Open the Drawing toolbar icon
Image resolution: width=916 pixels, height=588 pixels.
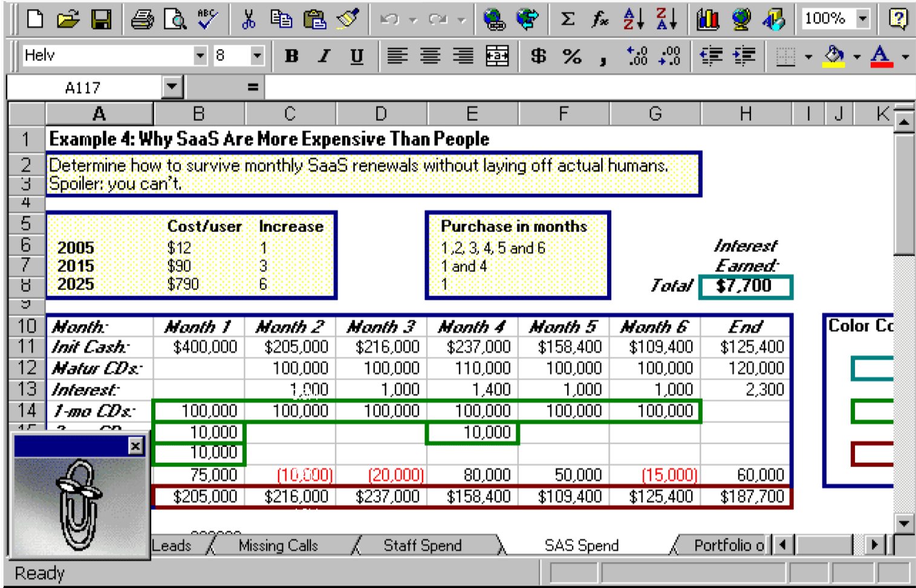(x=774, y=19)
